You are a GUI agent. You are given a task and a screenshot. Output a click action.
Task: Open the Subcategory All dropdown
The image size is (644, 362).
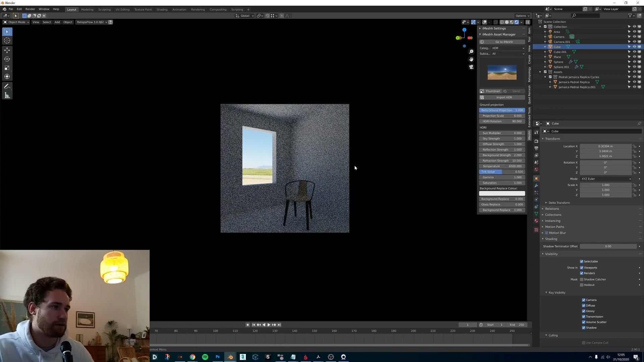[x=508, y=54]
